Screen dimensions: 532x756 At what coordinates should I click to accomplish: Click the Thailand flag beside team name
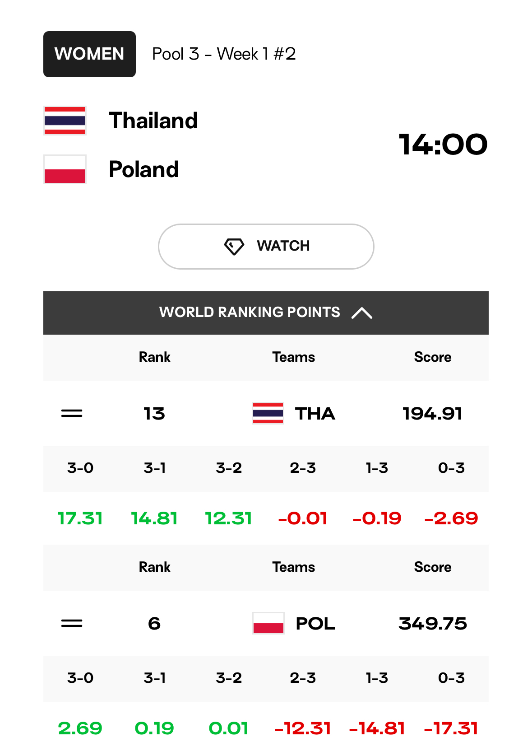65,121
